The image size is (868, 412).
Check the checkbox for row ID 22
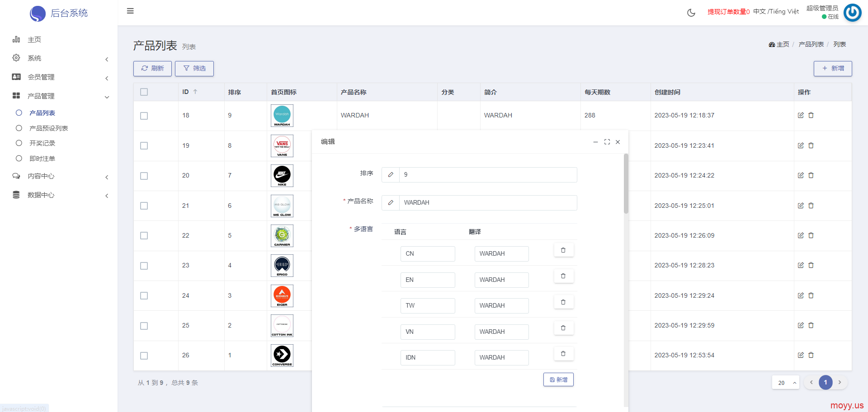pyautogui.click(x=144, y=236)
